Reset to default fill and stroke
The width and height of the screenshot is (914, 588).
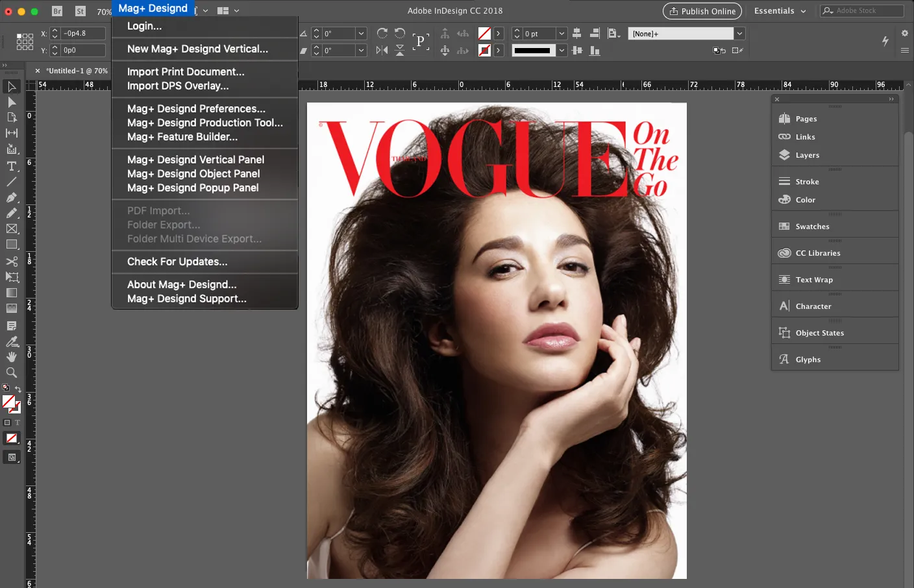6,387
